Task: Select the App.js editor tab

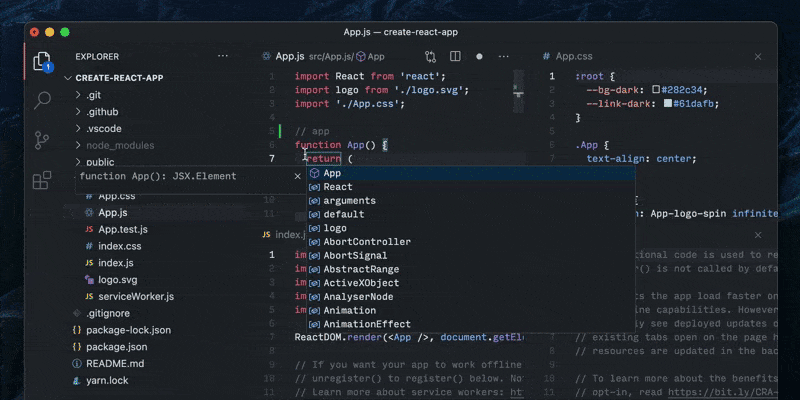Action: (x=289, y=57)
